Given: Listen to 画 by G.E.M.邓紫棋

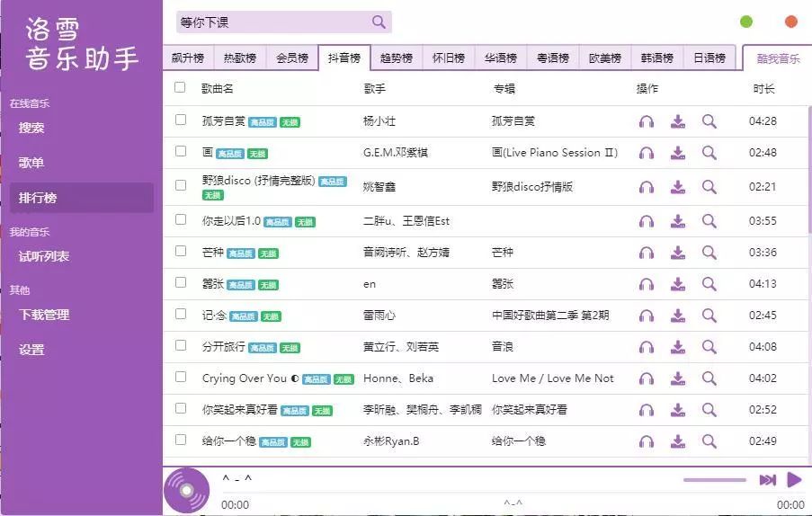Looking at the screenshot, I should click(647, 153).
